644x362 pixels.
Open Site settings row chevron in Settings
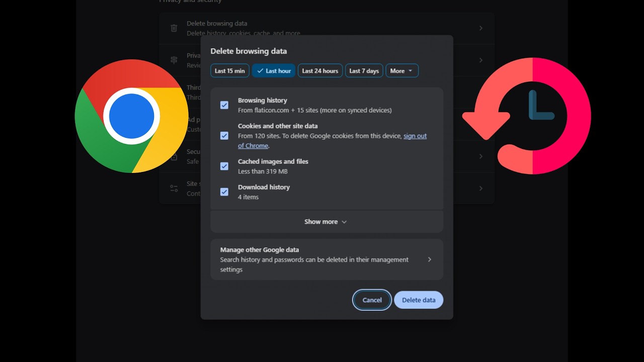click(481, 189)
